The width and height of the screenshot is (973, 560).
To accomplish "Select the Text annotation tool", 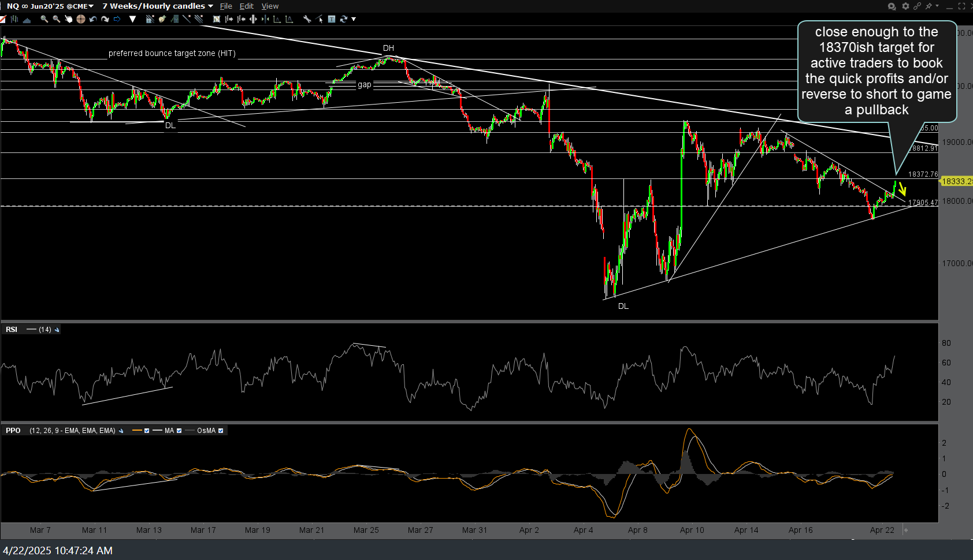I will [330, 19].
